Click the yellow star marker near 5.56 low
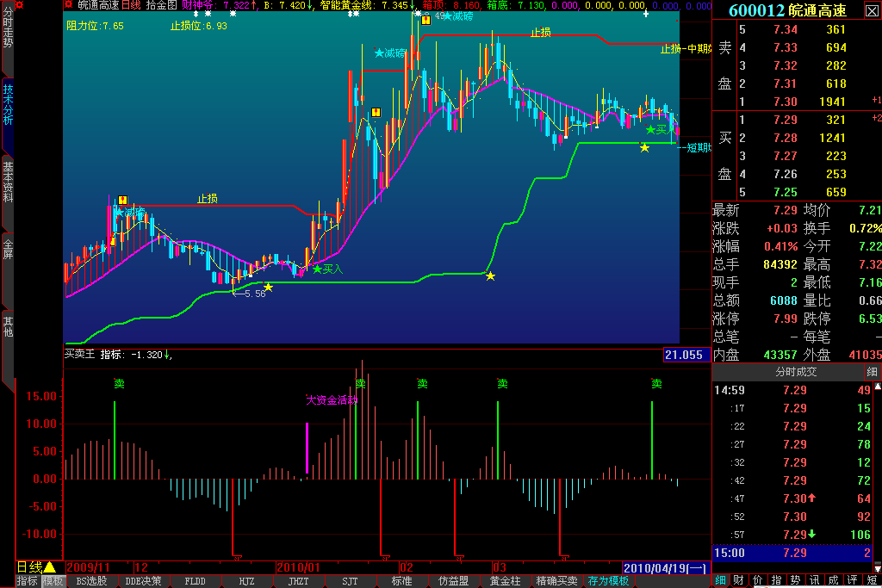 coord(268,288)
